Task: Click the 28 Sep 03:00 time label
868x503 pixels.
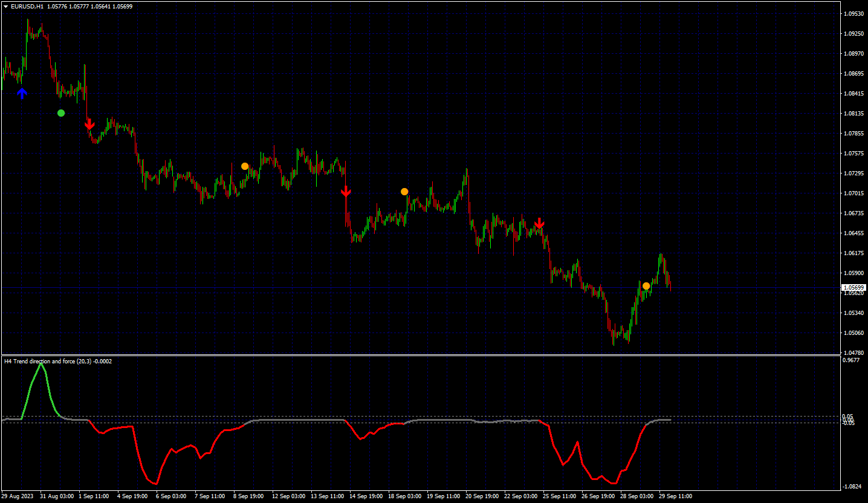Action: (637, 496)
